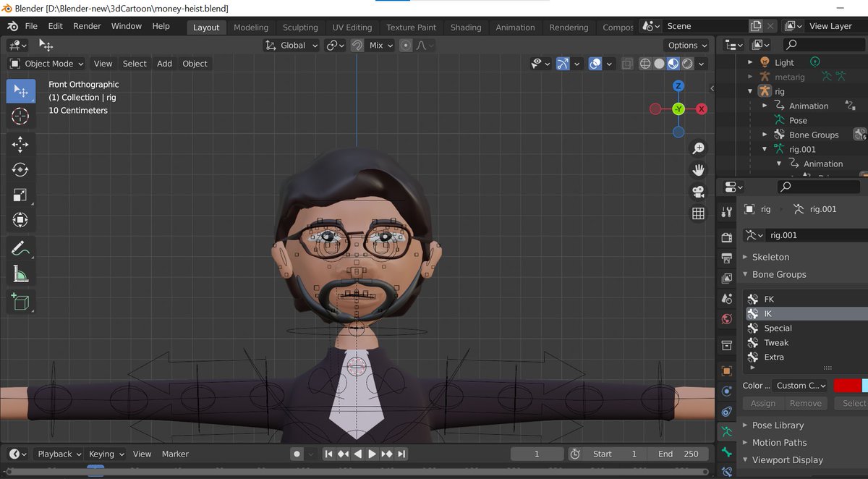868x479 pixels.
Task: Expand the Motion Paths panel
Action: [x=779, y=443]
